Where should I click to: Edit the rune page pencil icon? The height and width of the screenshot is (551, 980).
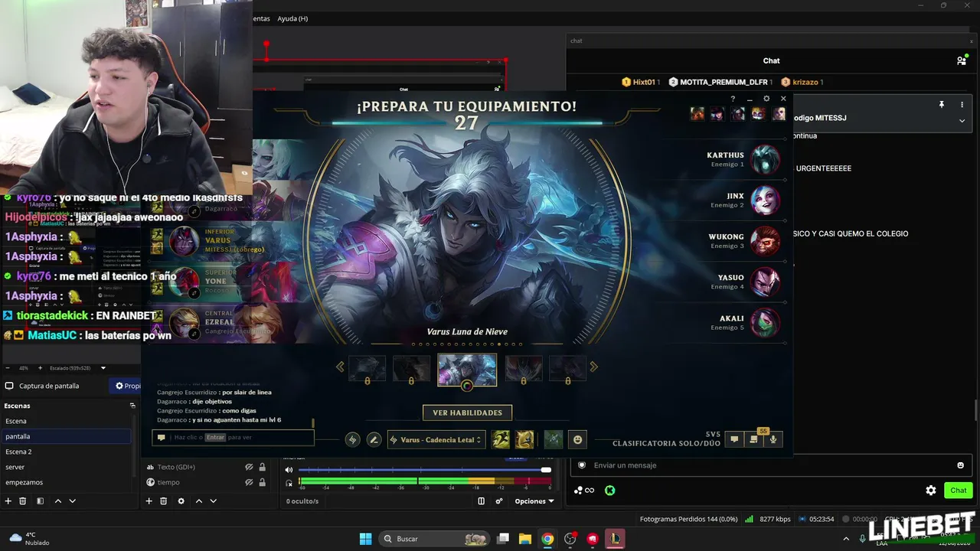374,439
